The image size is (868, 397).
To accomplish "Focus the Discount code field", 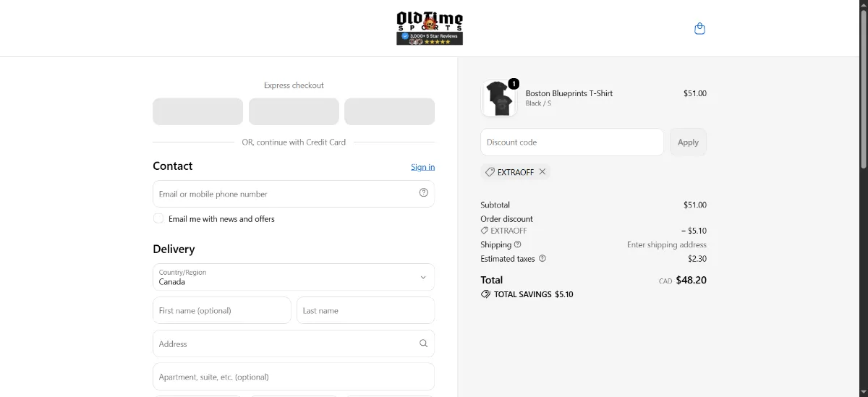I will click(572, 142).
